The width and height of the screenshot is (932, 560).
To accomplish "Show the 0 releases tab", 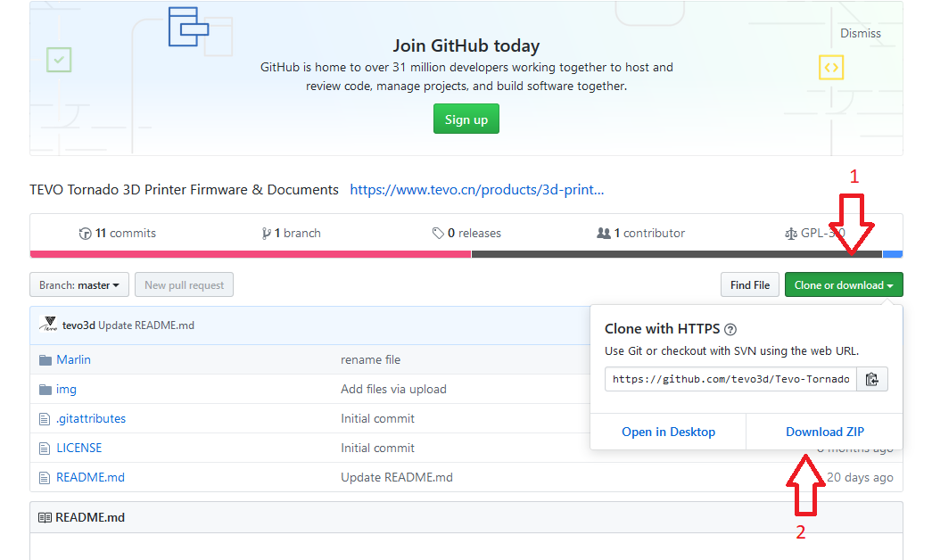I will pos(466,234).
